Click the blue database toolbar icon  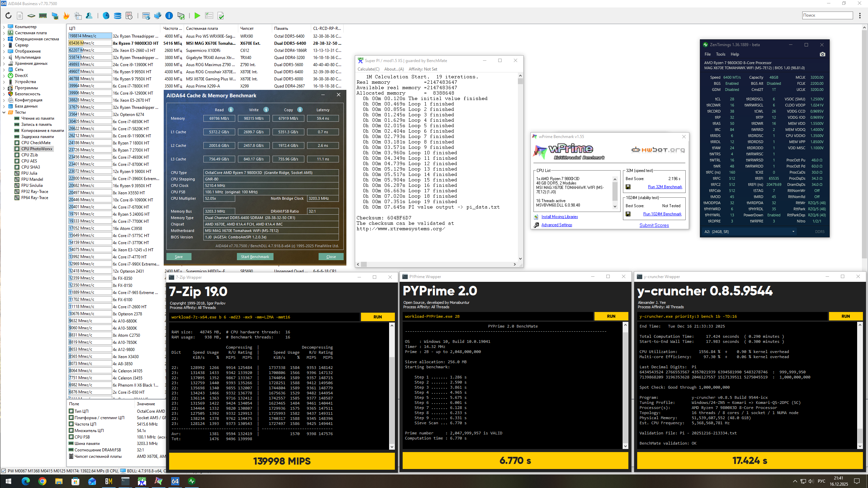pos(118,16)
